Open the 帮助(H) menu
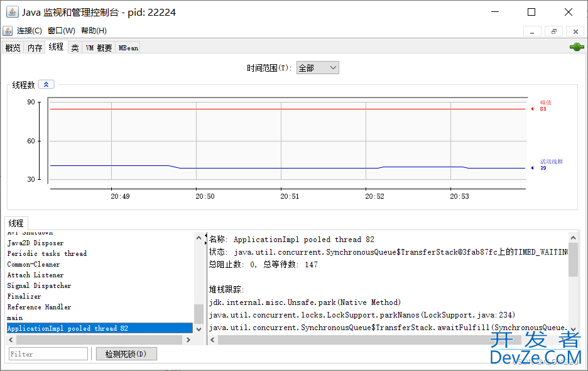This screenshot has height=371, width=588. coord(94,31)
